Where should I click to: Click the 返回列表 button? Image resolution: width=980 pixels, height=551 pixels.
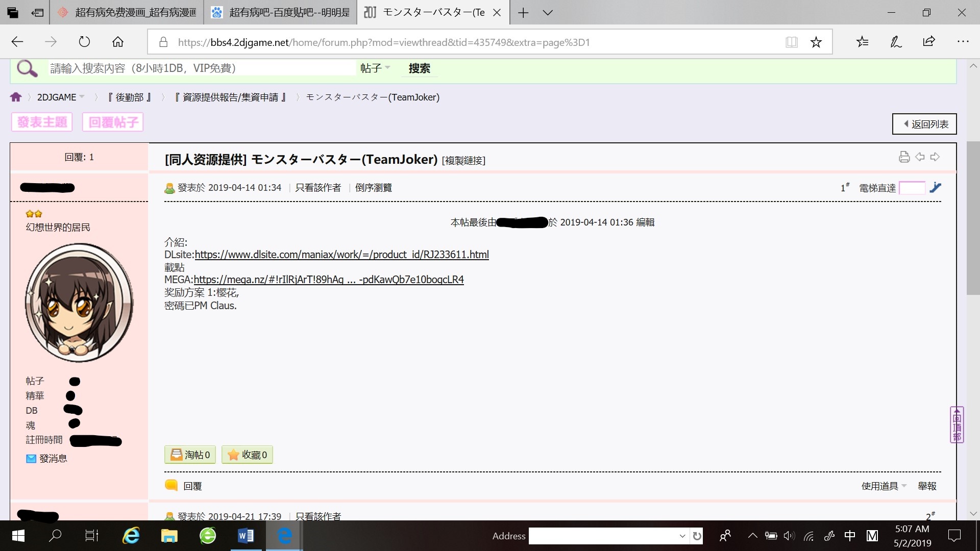pos(924,124)
